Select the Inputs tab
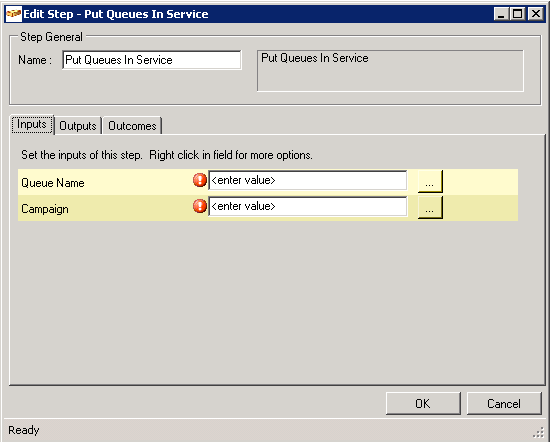 [x=32, y=125]
